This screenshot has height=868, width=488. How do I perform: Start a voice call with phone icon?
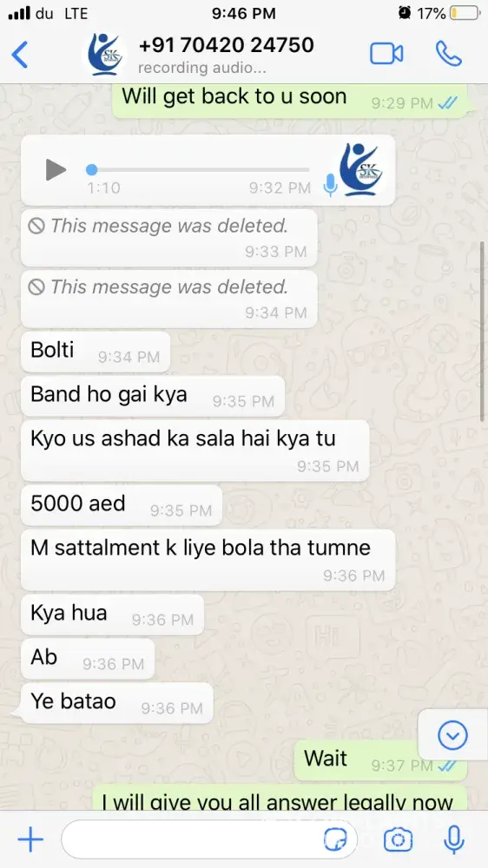point(449,54)
